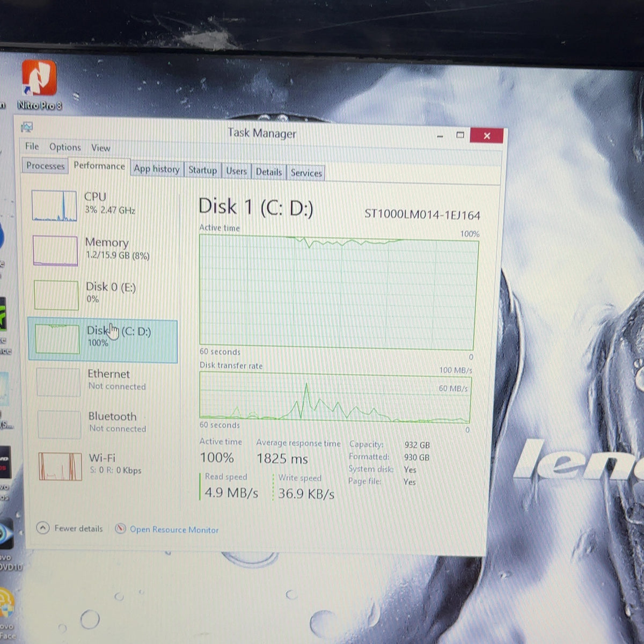
Task: Switch to the App history tab
Action: click(x=157, y=169)
